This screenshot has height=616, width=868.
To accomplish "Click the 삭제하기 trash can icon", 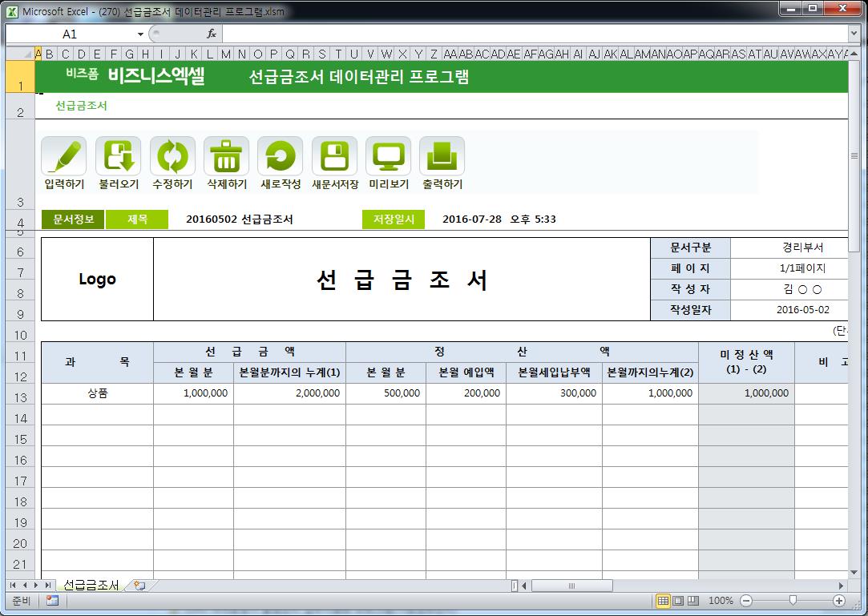I will tap(227, 156).
